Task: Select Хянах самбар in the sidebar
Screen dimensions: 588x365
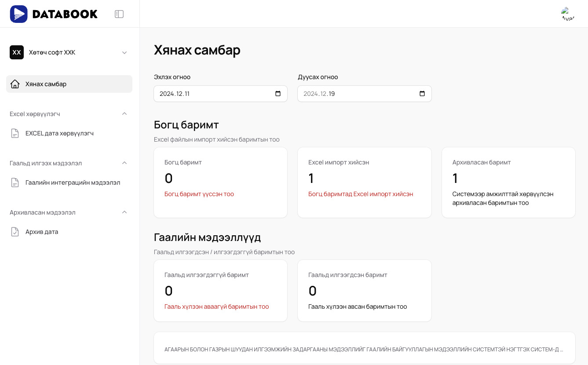Action: coord(46,84)
